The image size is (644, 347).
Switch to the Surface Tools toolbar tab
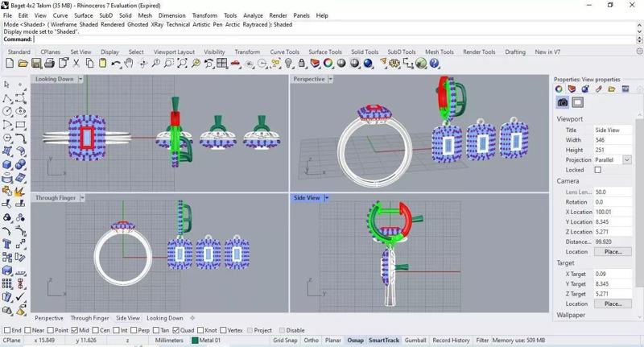coord(325,52)
